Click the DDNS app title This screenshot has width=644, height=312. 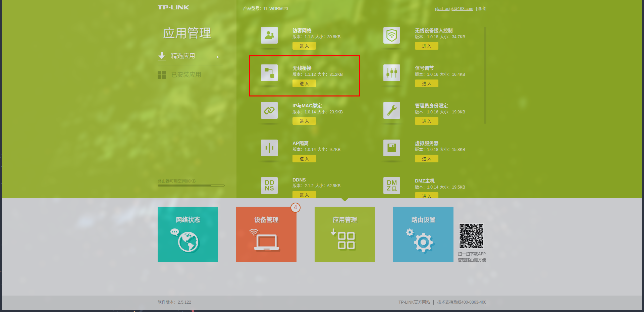pos(299,180)
